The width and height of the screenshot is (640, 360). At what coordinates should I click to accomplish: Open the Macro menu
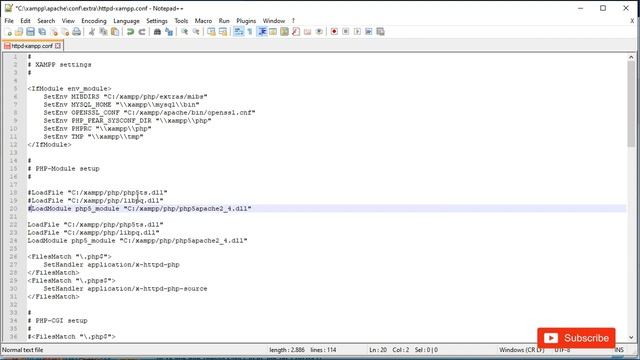(203, 21)
